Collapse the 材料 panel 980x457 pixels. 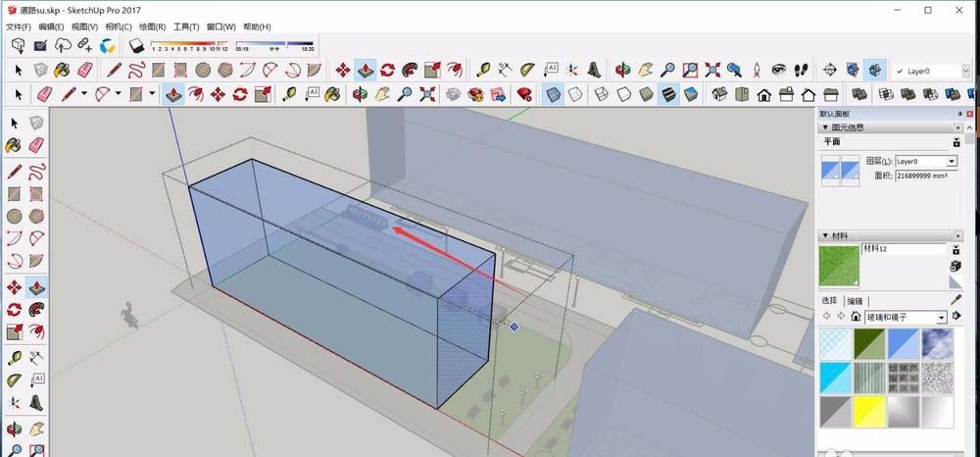[x=825, y=235]
